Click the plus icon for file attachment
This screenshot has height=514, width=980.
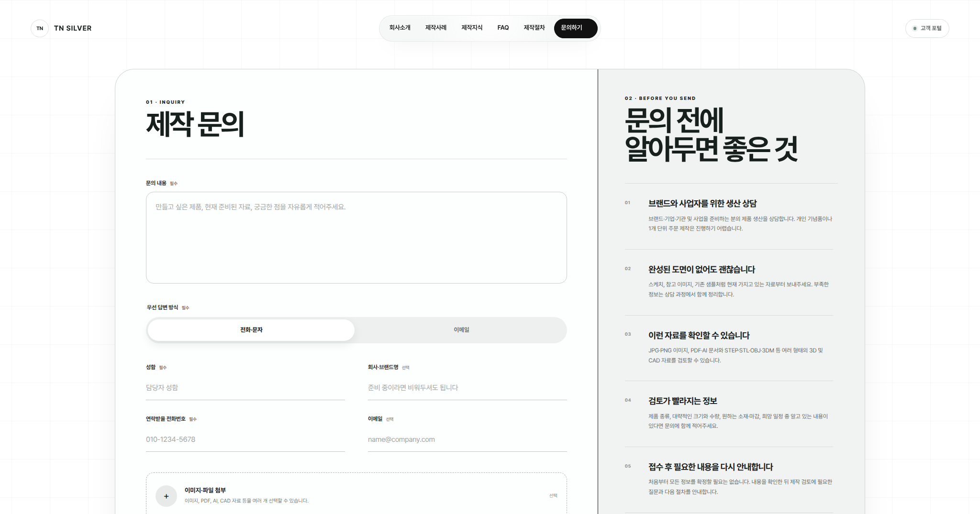point(166,496)
